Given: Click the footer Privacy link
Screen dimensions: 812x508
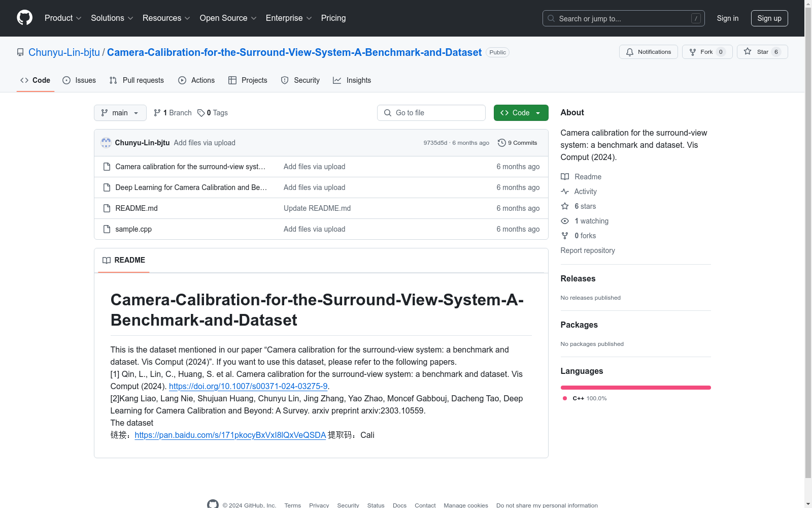Looking at the screenshot, I should tap(319, 505).
